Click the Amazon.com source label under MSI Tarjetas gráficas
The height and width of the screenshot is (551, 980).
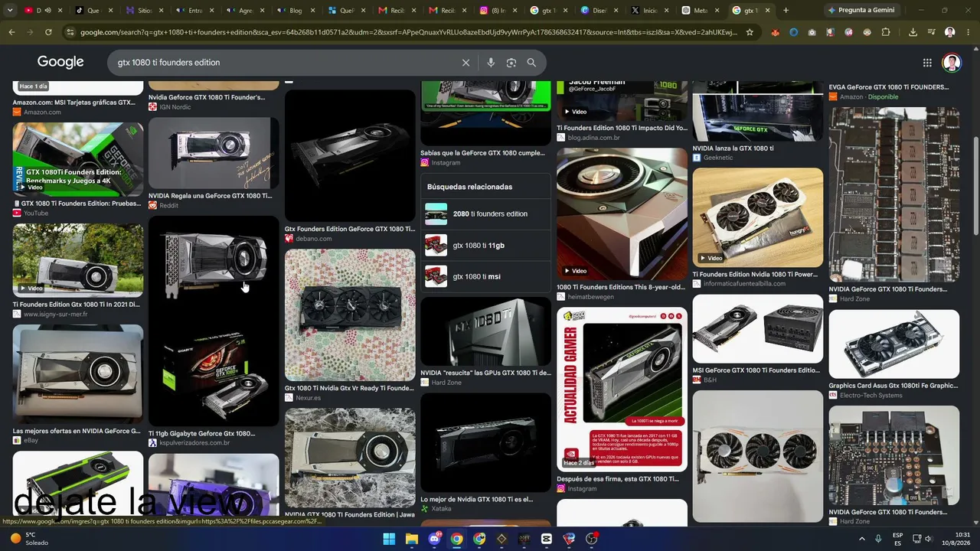[x=42, y=112]
